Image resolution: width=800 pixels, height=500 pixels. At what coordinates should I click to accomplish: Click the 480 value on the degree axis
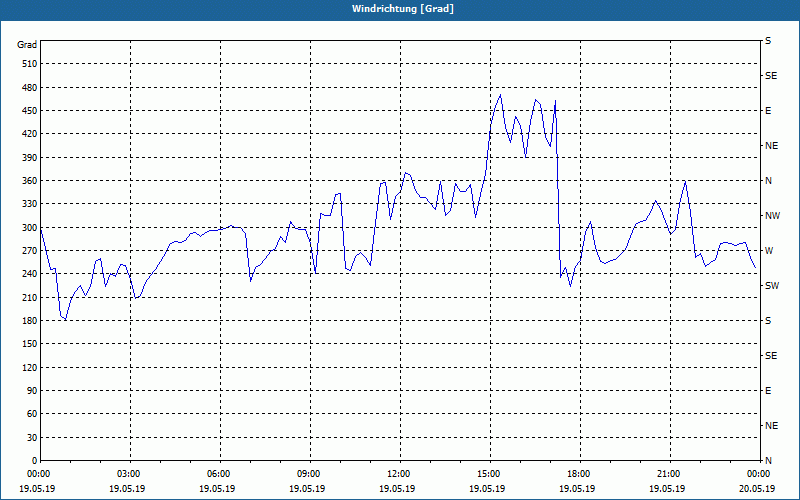pos(30,87)
